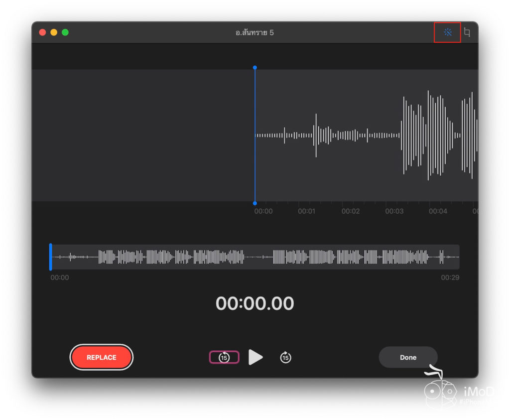The width and height of the screenshot is (510, 420).
Task: Click the overview waveform end near 00:29
Action: click(x=455, y=257)
